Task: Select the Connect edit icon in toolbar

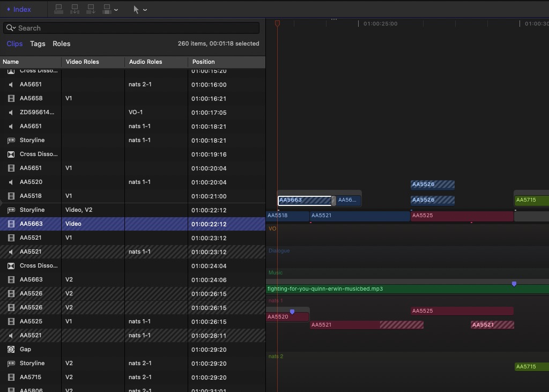Action: pyautogui.click(x=59, y=9)
